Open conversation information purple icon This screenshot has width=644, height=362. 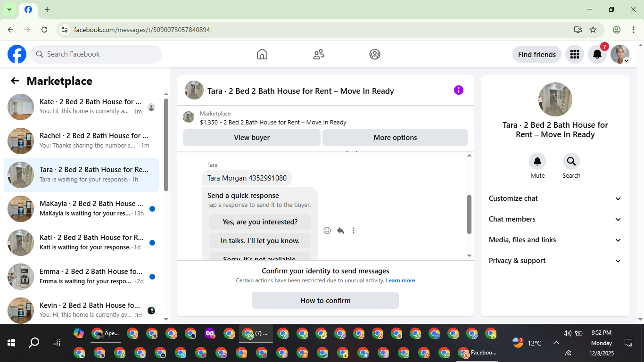click(x=459, y=90)
